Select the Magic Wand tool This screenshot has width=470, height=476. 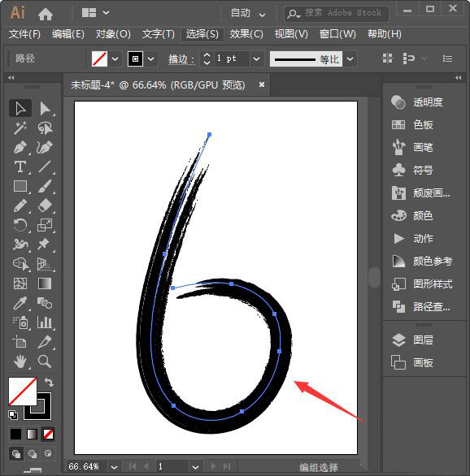20,128
